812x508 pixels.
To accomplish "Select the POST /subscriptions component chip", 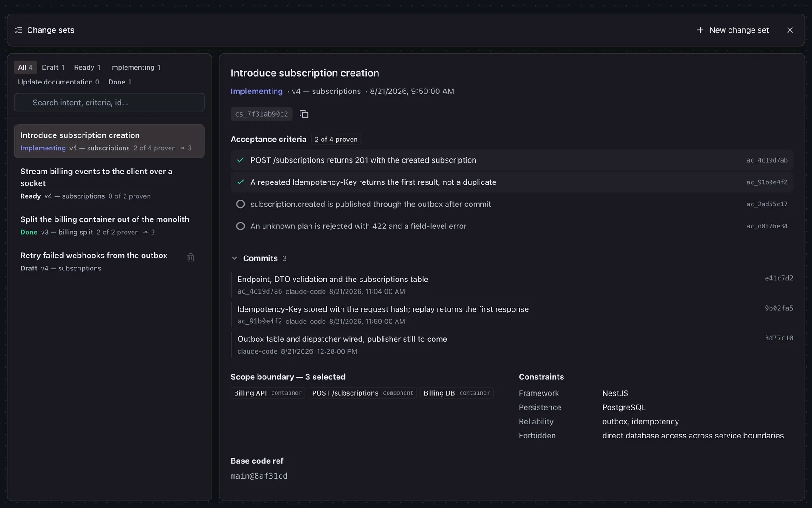I will coord(363,393).
